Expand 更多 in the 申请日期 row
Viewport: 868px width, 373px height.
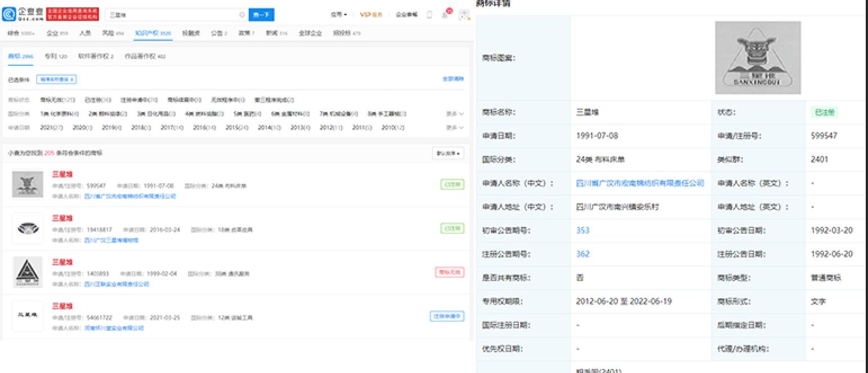coord(455,127)
